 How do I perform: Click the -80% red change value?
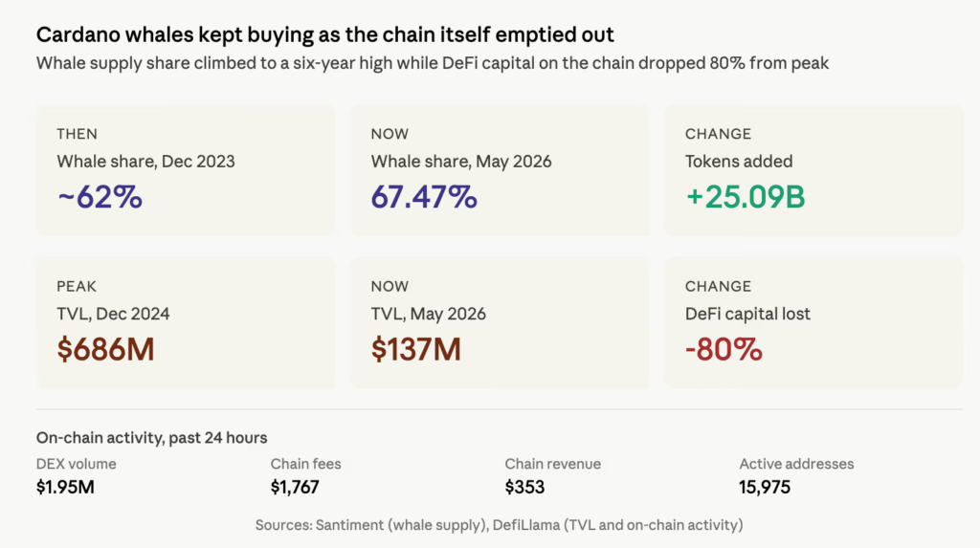pyautogui.click(x=724, y=349)
